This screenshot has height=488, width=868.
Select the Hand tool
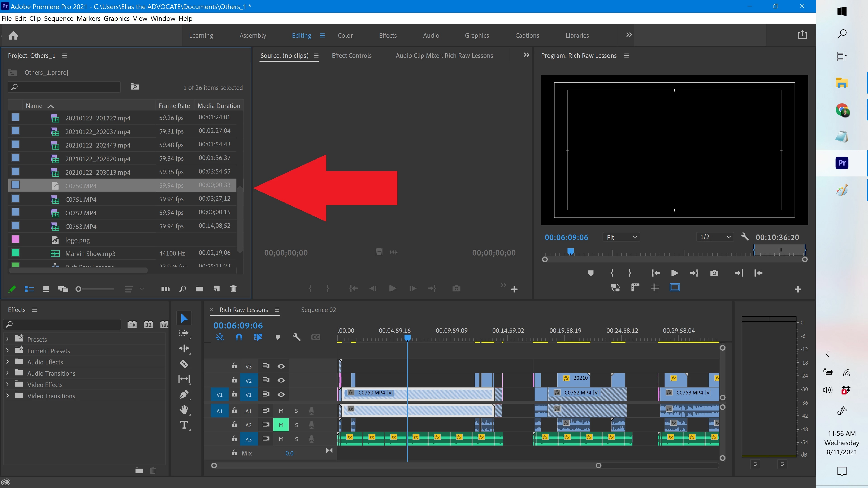point(184,410)
